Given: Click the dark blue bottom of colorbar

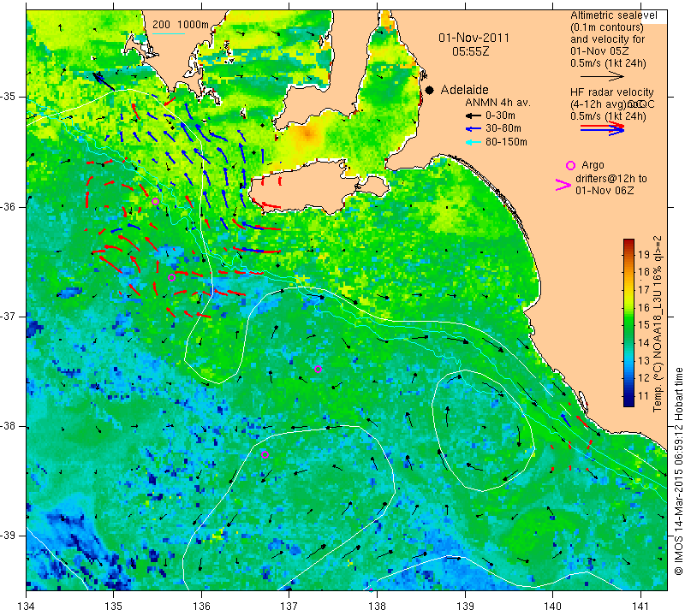Looking at the screenshot, I should [628, 402].
